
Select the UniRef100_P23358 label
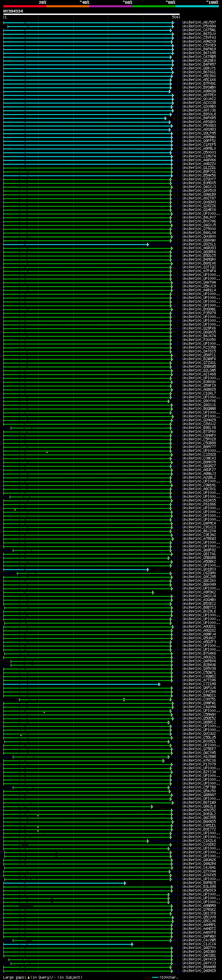(x=199, y=348)
